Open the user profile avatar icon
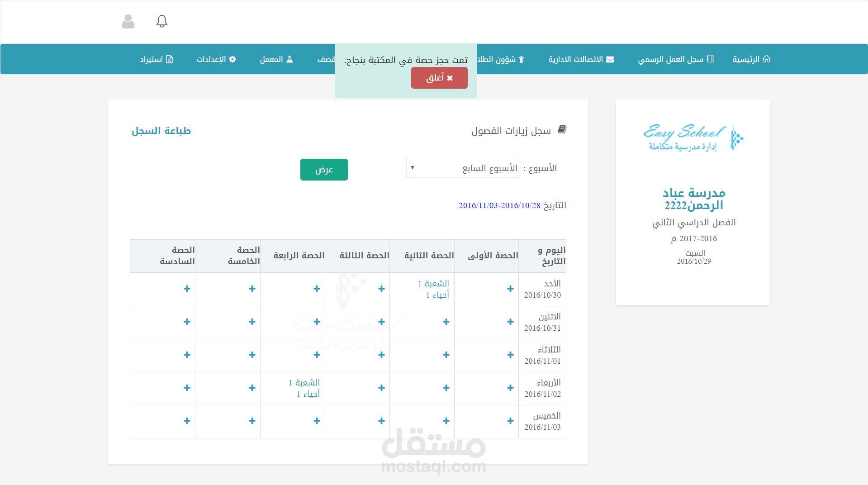This screenshot has width=868, height=485. tap(128, 21)
